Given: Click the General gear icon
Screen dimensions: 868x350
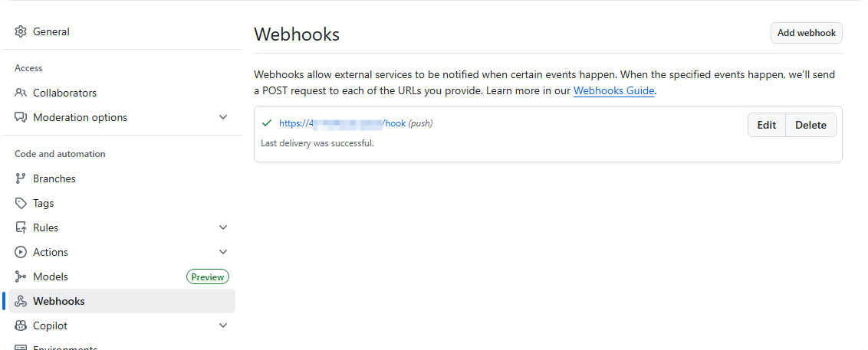Looking at the screenshot, I should 21,31.
